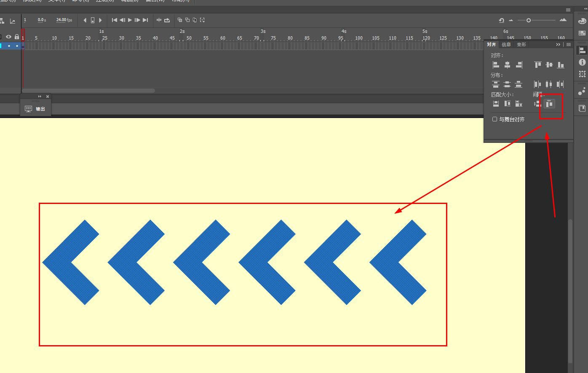Click Space evenly horizontally icon
The width and height of the screenshot is (588, 373).
[x=549, y=104]
